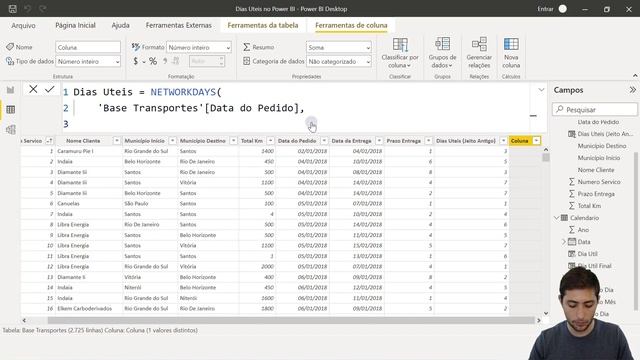The width and height of the screenshot is (640, 360).
Task: Click the horizontal scrollbar right arrow
Action: tap(539, 320)
